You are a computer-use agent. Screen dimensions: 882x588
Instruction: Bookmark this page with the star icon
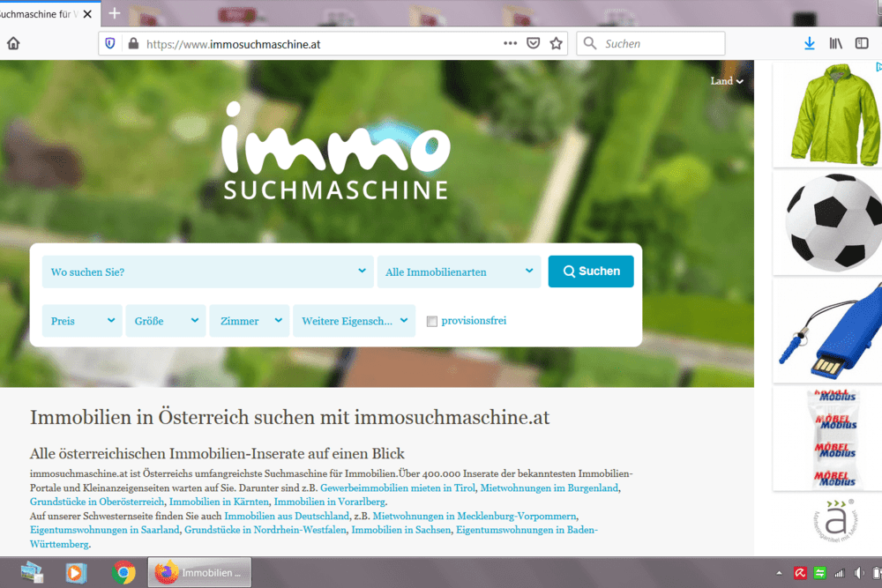point(557,43)
